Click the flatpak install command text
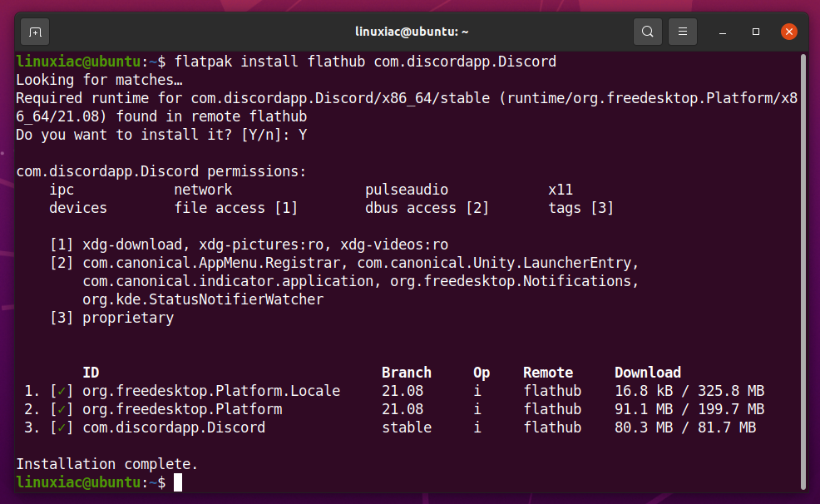820x504 pixels. (x=365, y=62)
